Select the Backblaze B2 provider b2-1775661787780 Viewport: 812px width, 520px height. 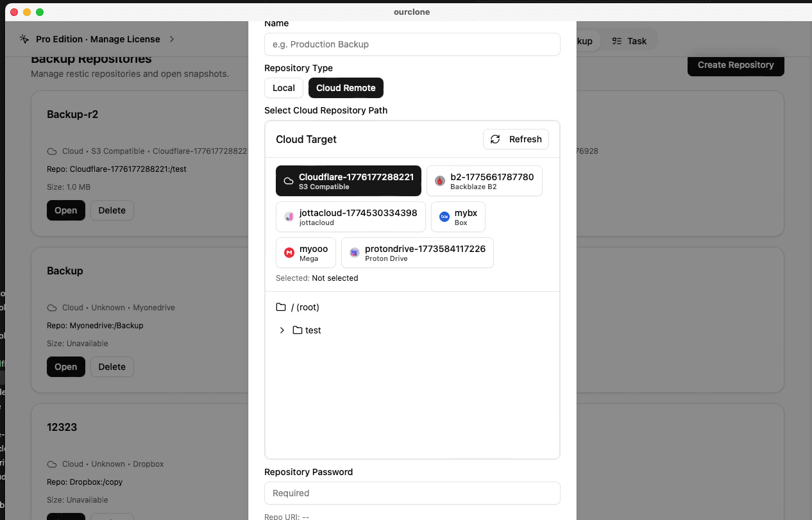coord(484,181)
